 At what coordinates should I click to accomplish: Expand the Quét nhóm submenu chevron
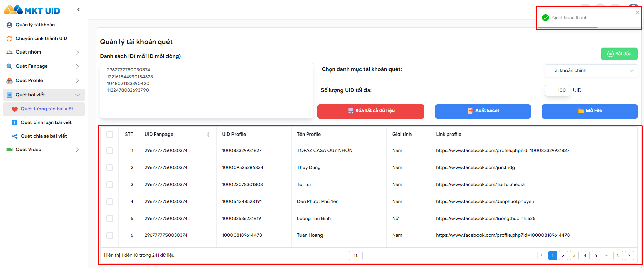pos(77,52)
